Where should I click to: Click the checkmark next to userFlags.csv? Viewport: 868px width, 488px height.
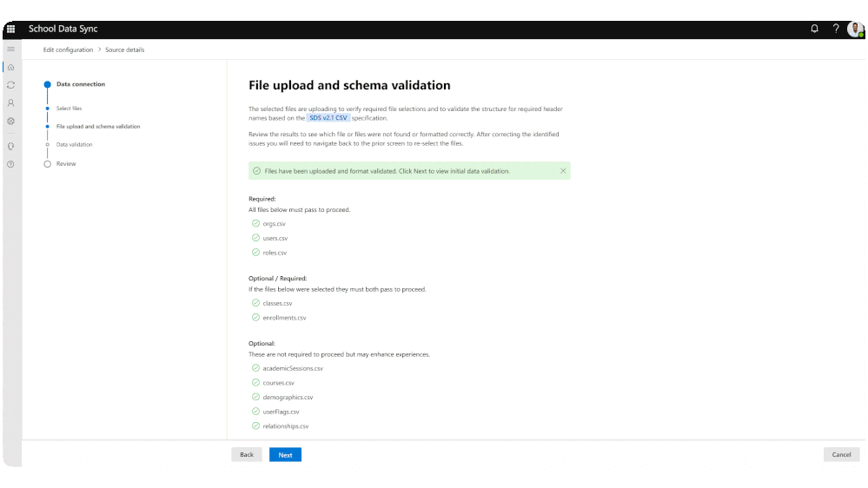coord(255,412)
